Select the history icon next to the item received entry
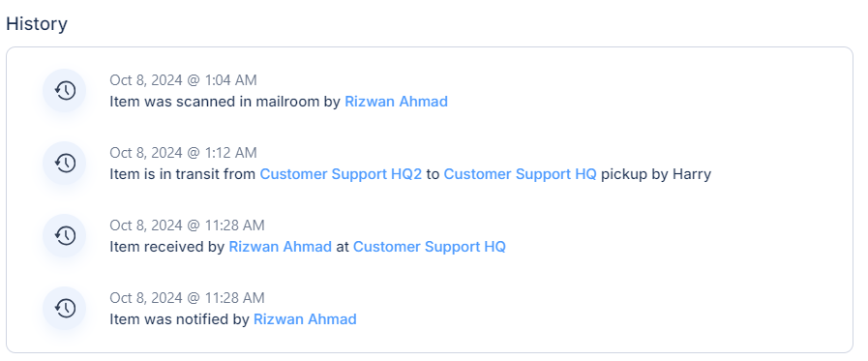 coord(65,235)
